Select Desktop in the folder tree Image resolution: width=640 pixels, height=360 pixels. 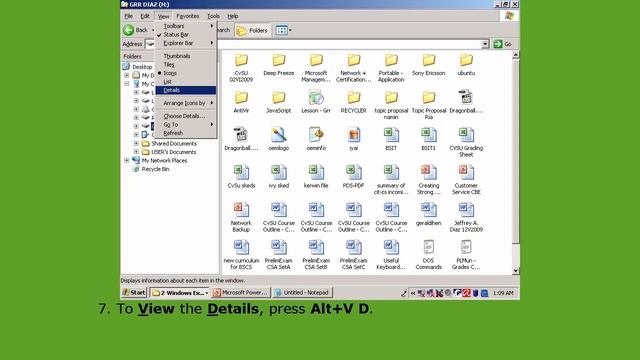point(142,67)
